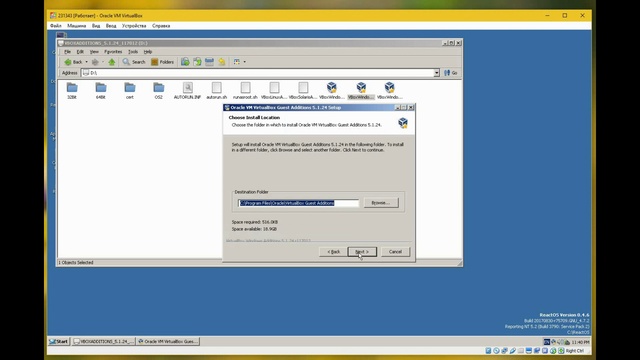Select the runasroot.sh file
Image resolution: width=640 pixels, height=360 pixels.
245,91
